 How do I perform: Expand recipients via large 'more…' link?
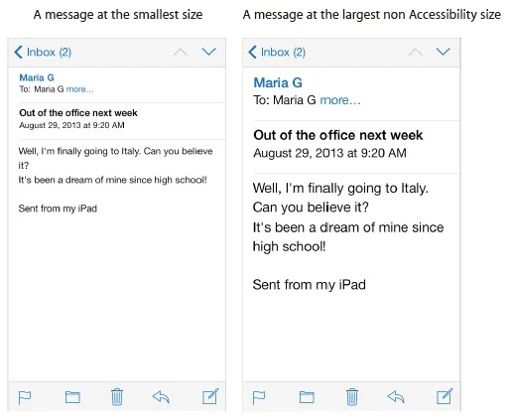340,100
